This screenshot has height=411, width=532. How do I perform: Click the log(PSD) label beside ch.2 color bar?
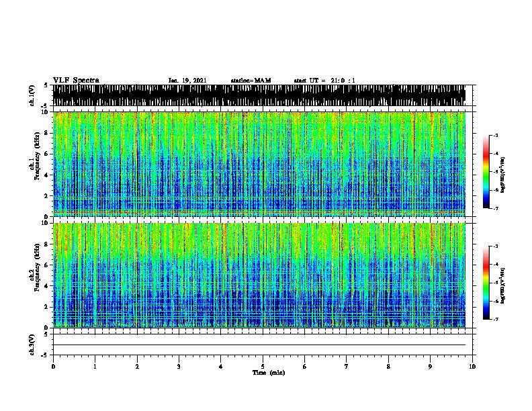(503, 285)
